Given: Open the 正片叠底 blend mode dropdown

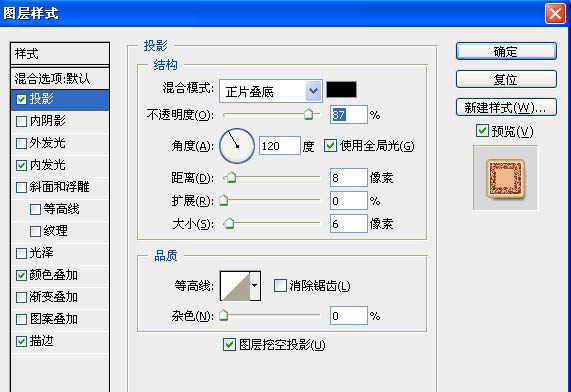Looking at the screenshot, I should [271, 91].
